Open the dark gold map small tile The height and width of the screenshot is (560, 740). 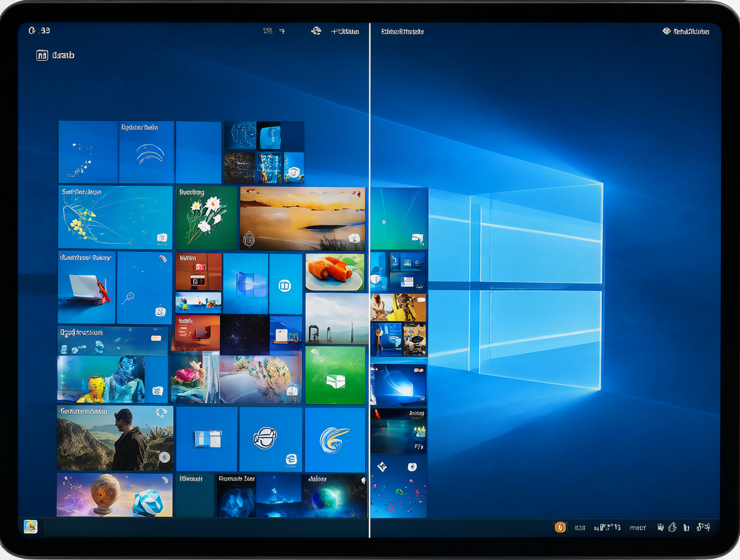239,167
